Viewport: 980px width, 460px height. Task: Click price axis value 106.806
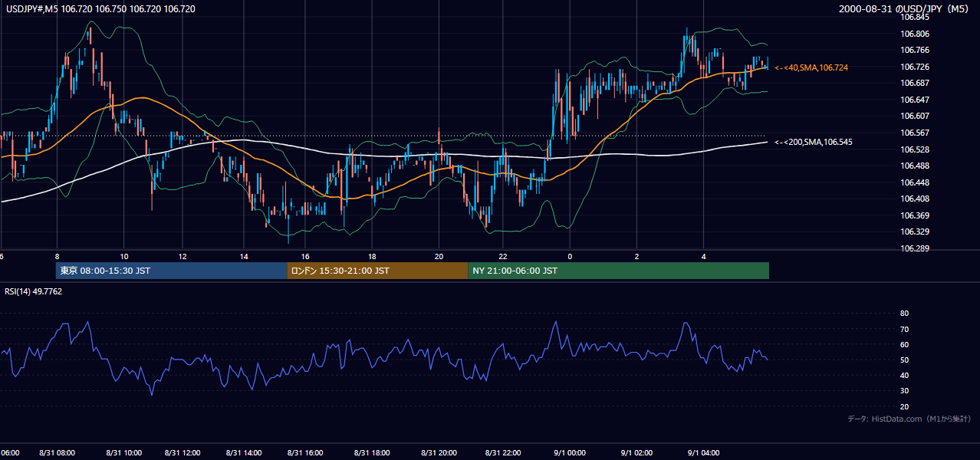click(x=915, y=34)
